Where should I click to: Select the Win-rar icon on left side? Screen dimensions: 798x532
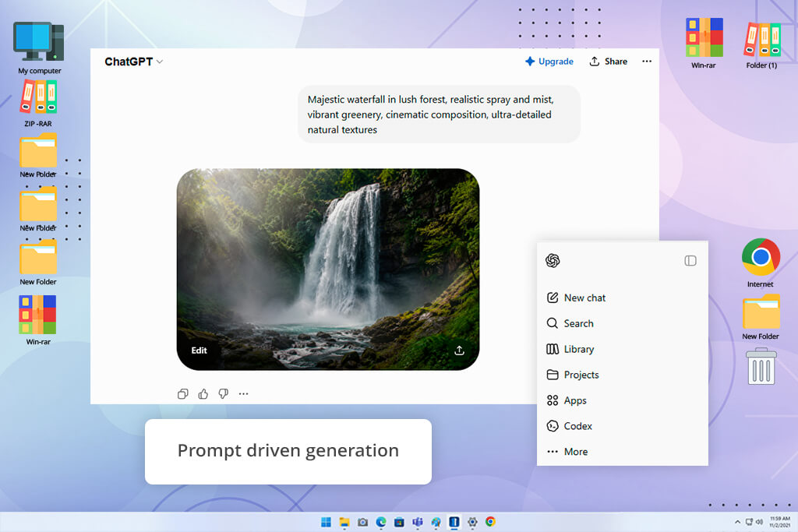click(x=38, y=320)
